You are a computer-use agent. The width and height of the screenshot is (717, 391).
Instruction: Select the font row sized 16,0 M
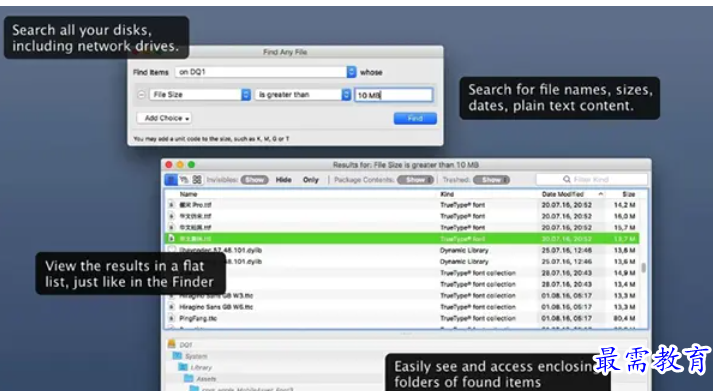(x=401, y=216)
